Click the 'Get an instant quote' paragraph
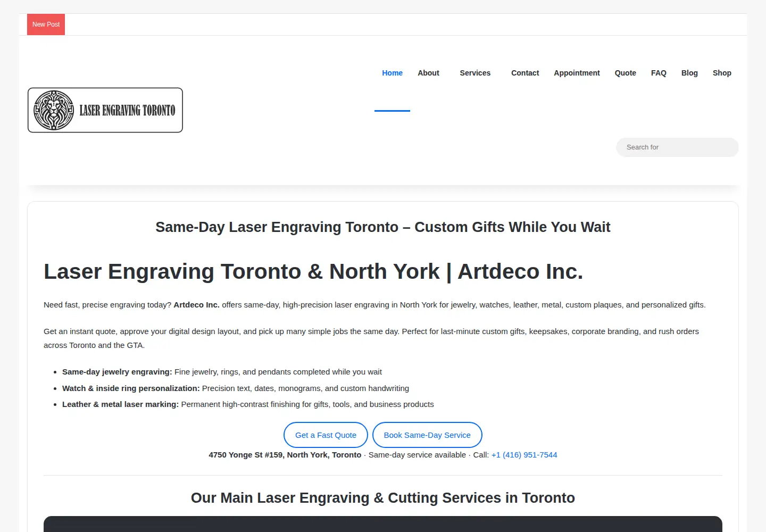The width and height of the screenshot is (766, 532). tap(371, 338)
